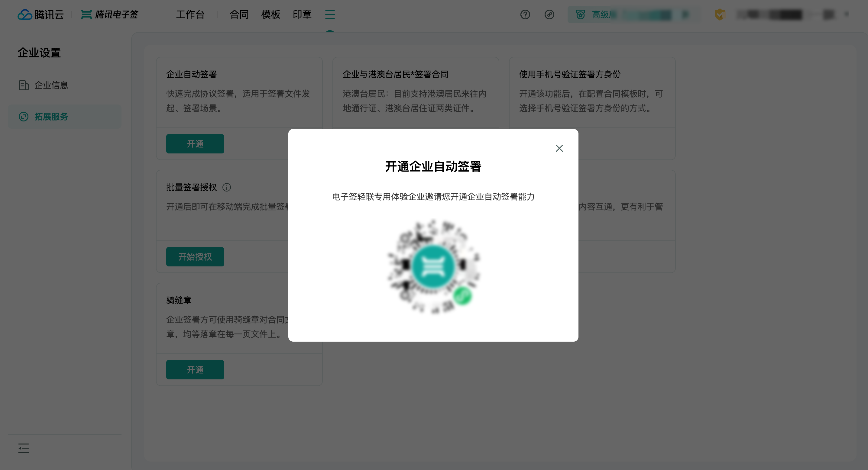Click the 企业自动签署 card title
868x470 pixels.
191,74
